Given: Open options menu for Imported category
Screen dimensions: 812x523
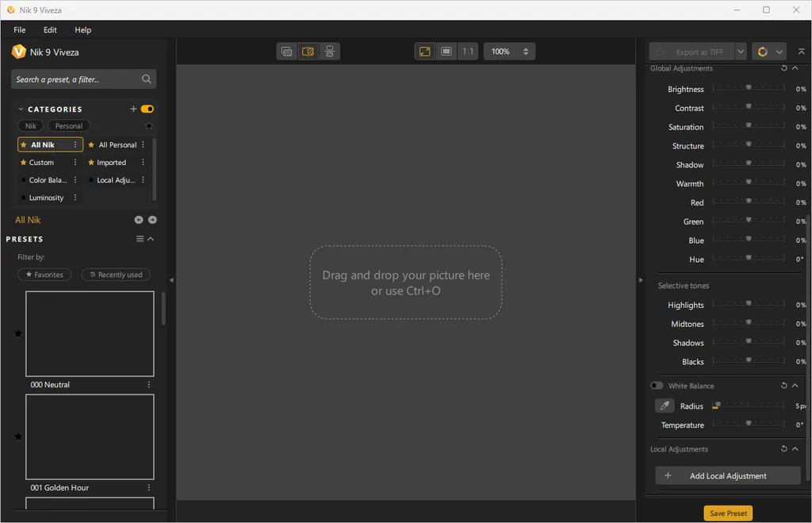Looking at the screenshot, I should (143, 162).
